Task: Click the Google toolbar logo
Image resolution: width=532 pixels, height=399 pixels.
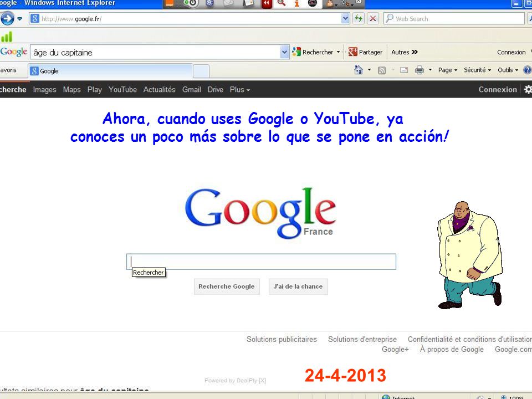Action: [x=13, y=52]
